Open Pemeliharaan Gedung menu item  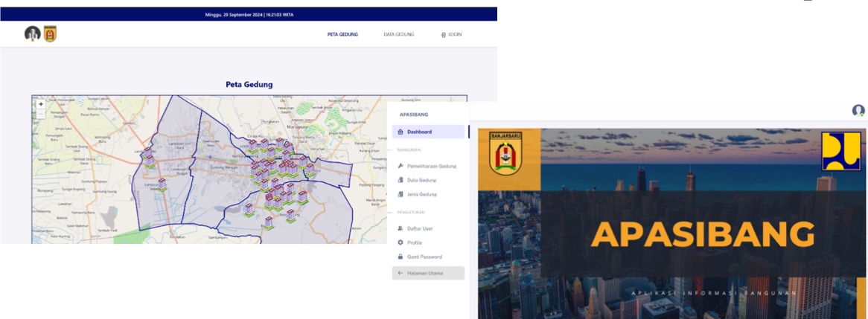[x=432, y=166]
